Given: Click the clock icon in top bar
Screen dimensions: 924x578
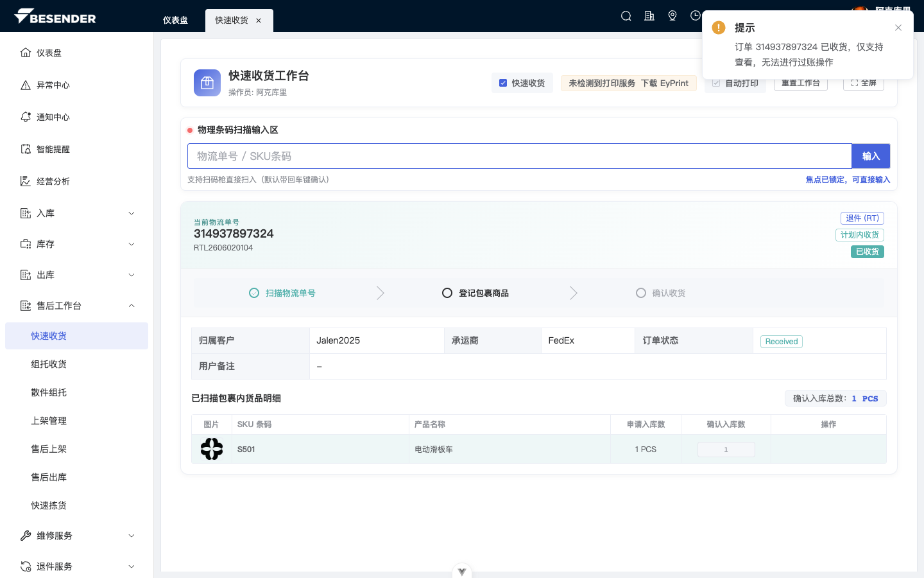Looking at the screenshot, I should click(x=696, y=16).
